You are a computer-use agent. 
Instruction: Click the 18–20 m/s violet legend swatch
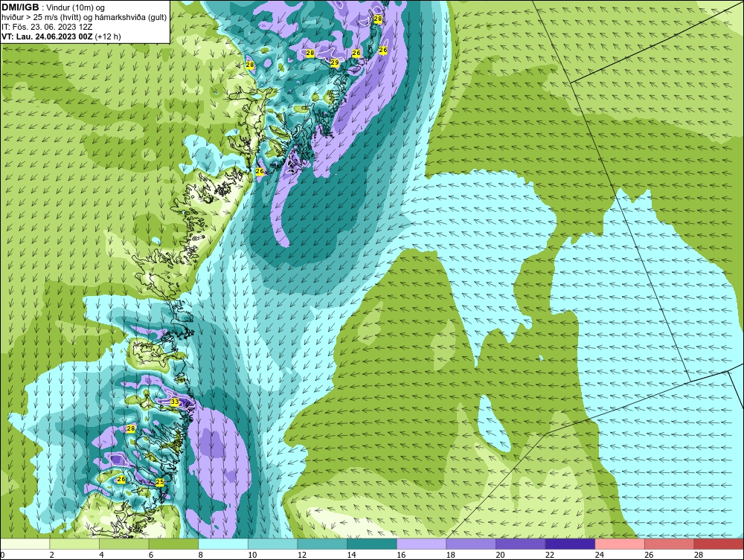[471, 544]
